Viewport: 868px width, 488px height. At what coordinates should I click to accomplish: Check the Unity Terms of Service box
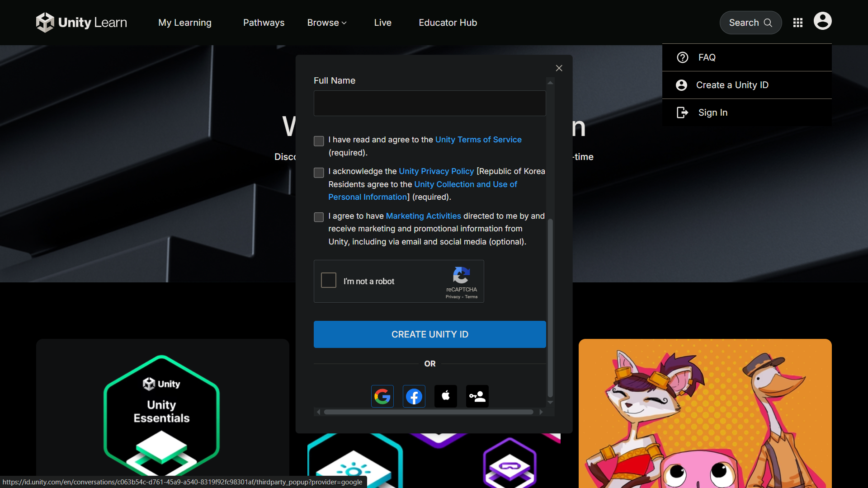[x=319, y=141]
